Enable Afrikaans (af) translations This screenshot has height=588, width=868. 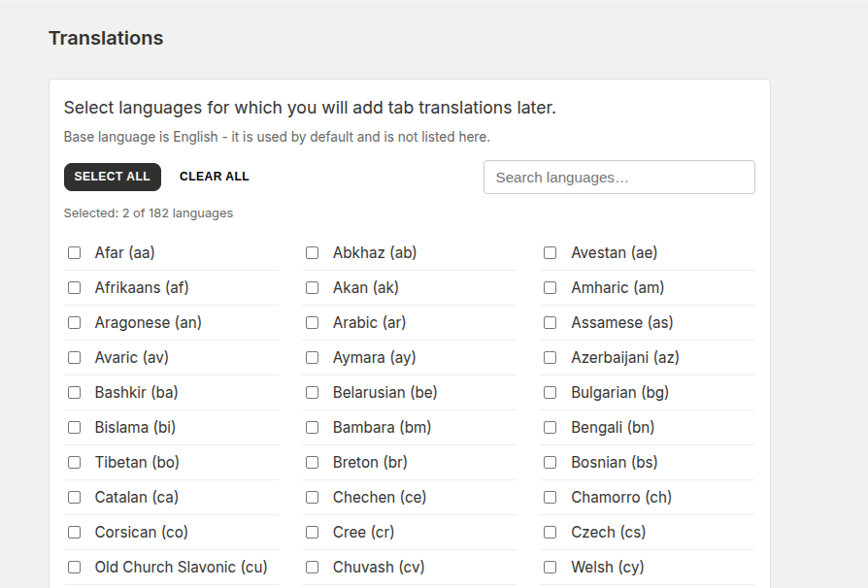click(75, 287)
